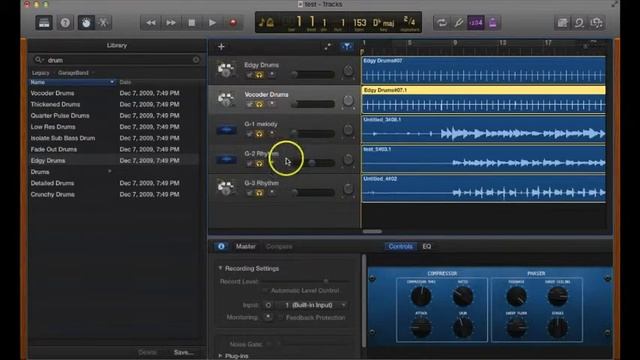Viewport: 640px width, 360px height.
Task: Select the Legacy breadcrumb in Library
Action: (x=40, y=73)
